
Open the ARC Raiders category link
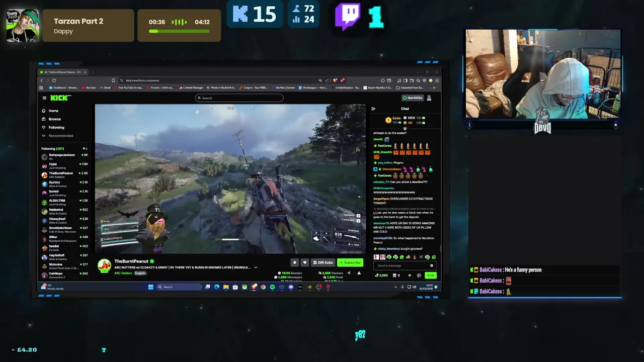click(x=123, y=273)
